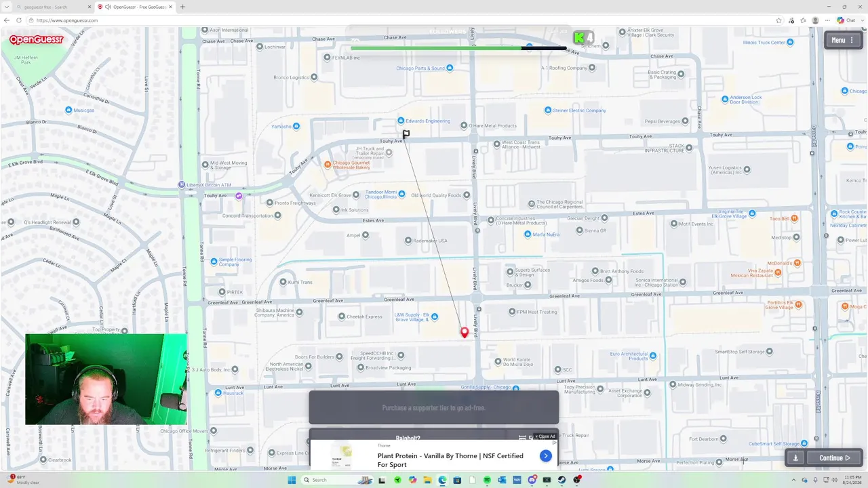The width and height of the screenshot is (868, 488).
Task: Open the LibertyX Bitcoin ATM marker
Action: (x=181, y=184)
